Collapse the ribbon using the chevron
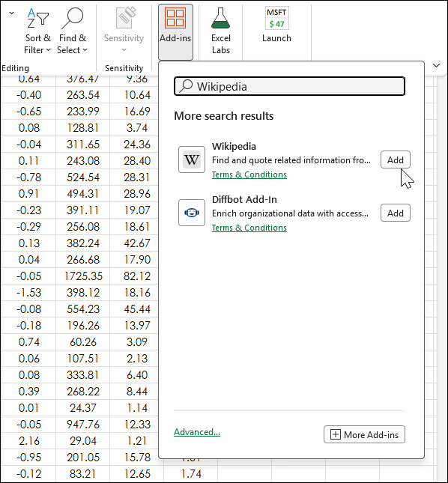The image size is (448, 483). coord(436,65)
